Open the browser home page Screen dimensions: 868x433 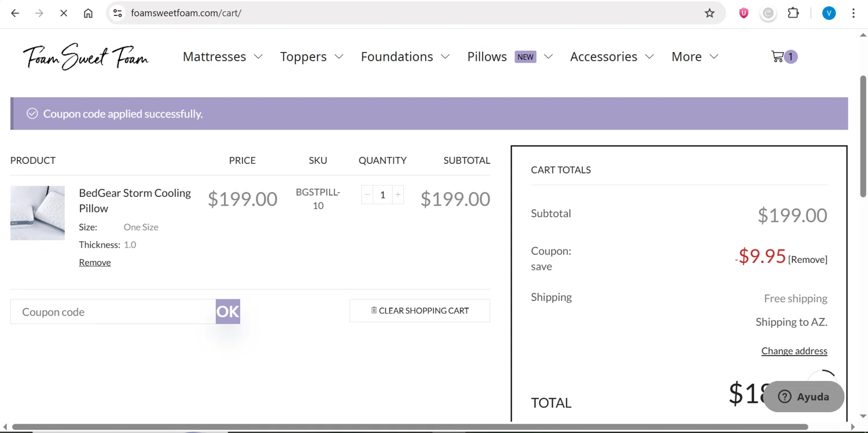tap(88, 13)
